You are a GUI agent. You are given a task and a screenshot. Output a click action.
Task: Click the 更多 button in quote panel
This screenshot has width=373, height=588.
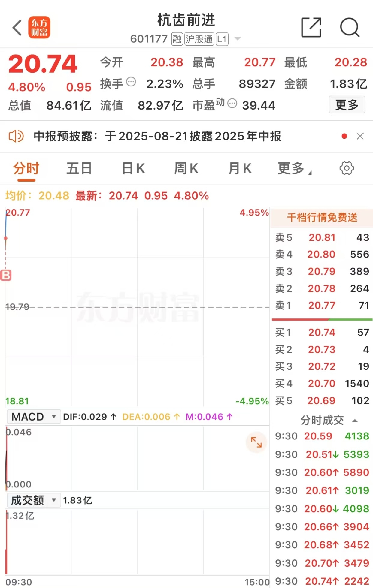coord(347,105)
